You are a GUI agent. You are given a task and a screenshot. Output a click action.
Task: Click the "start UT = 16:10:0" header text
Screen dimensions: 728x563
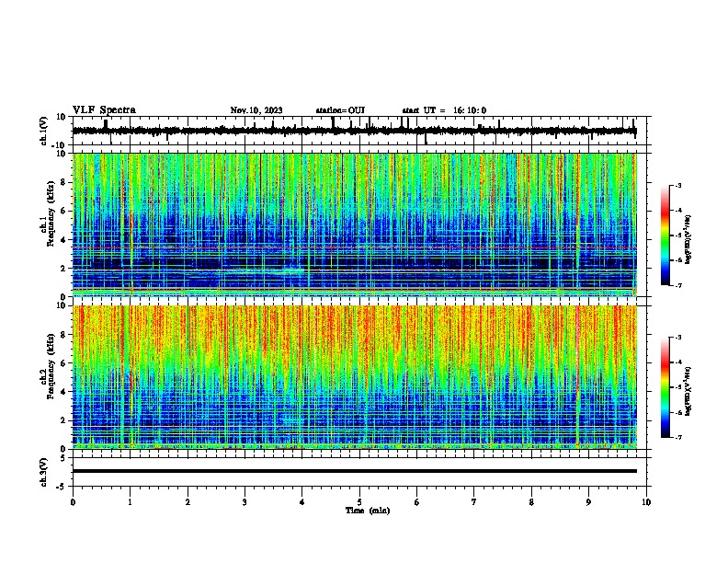(444, 110)
